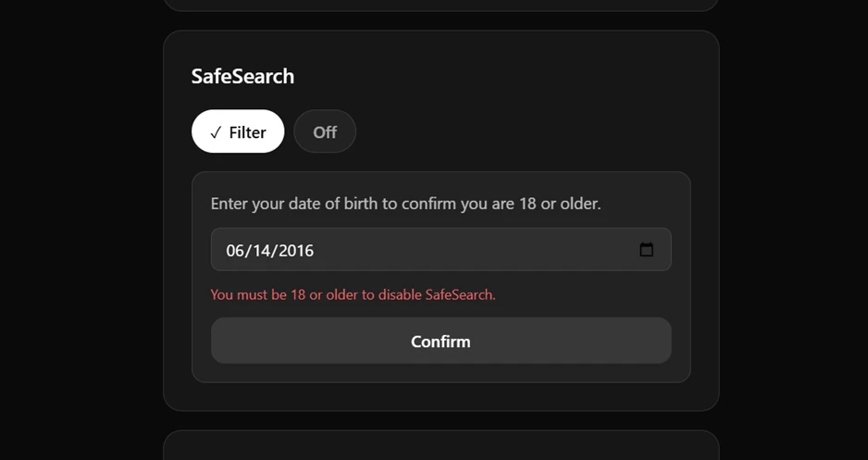Click the date of birth instruction text
868x460 pixels.
click(x=405, y=203)
